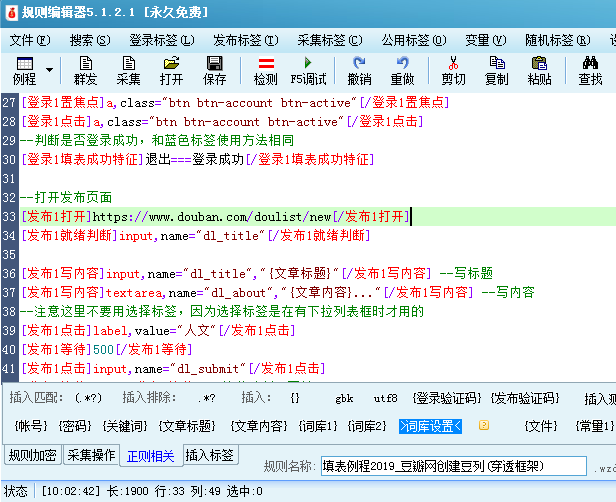Paste with the 粘贴 clipboard icon

[539, 71]
